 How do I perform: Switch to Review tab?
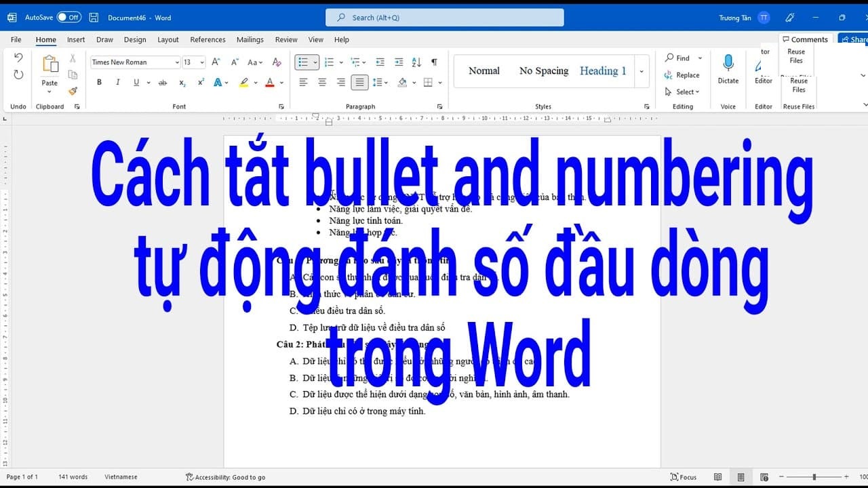pos(286,39)
